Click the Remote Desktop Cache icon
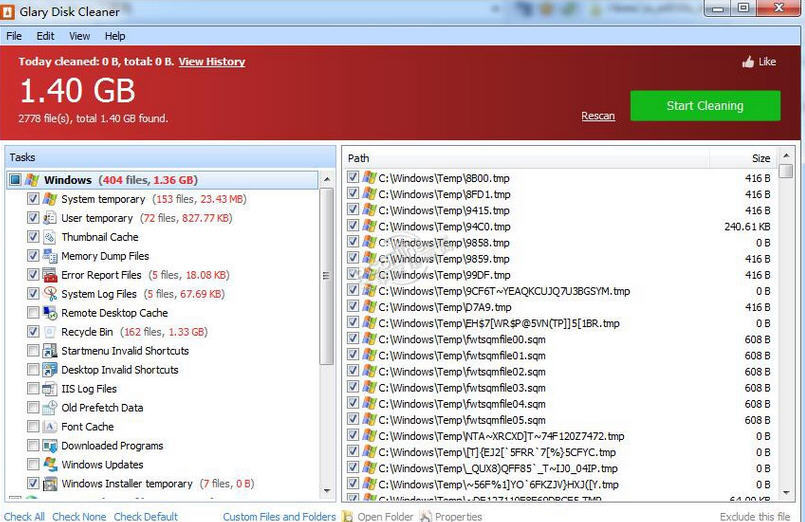The height and width of the screenshot is (522, 805). click(50, 313)
